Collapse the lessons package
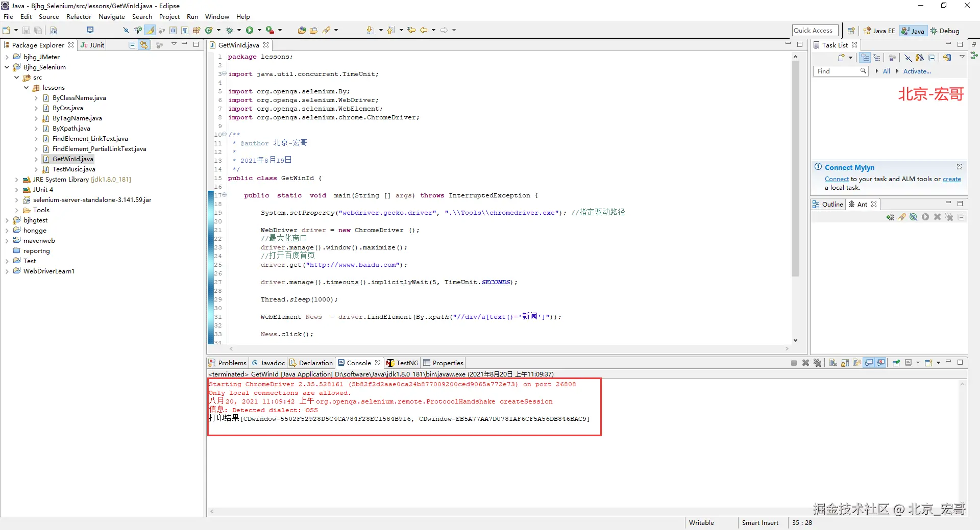 click(x=27, y=88)
